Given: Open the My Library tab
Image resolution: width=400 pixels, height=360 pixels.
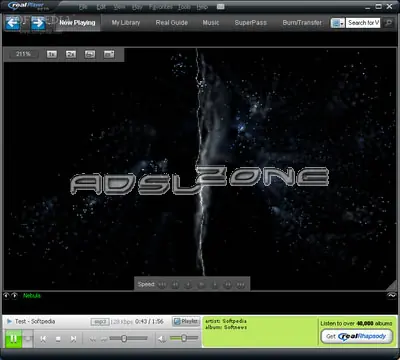Looking at the screenshot, I should click(126, 23).
